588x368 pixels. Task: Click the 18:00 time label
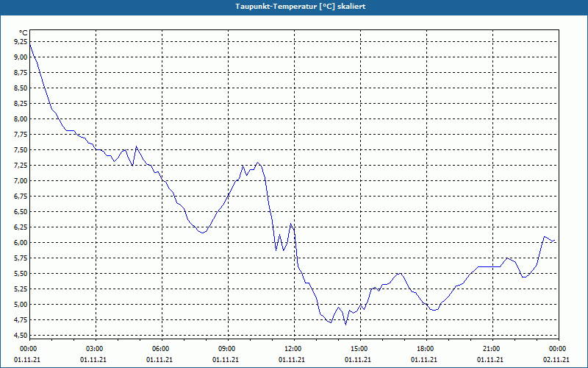pos(424,349)
